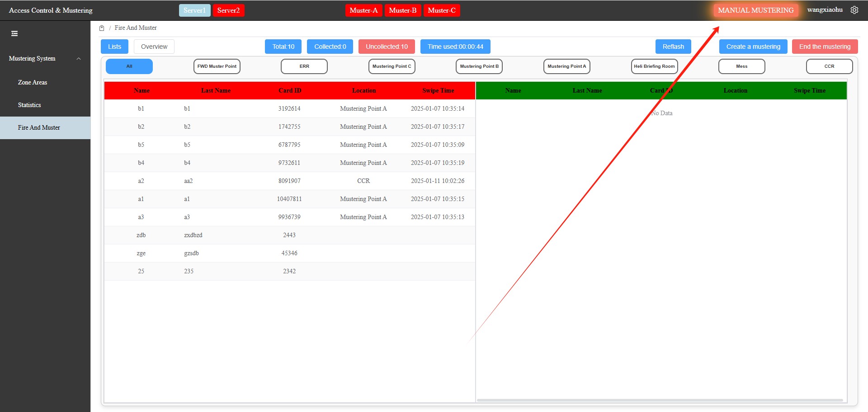Filter by Heli Briefing Room
The image size is (868, 412).
pyautogui.click(x=654, y=66)
